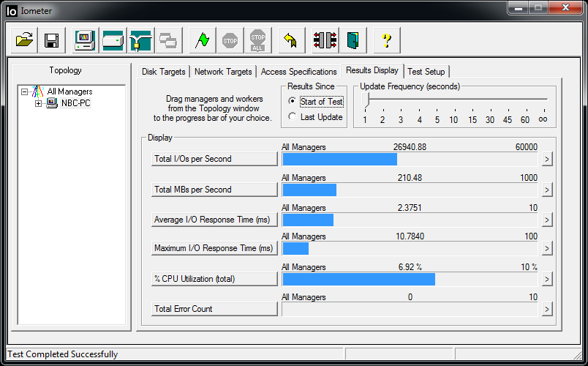Click the All Managers tree icon
This screenshot has width=588, height=366.
38,91
